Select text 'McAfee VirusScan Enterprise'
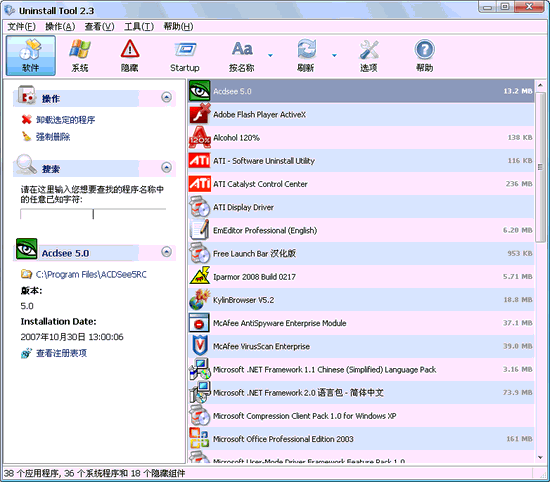 [x=262, y=346]
